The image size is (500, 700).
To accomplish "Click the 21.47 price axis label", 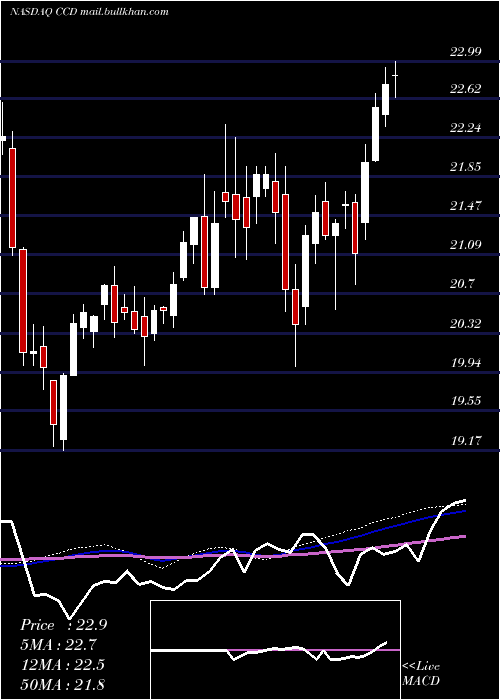I will [466, 206].
